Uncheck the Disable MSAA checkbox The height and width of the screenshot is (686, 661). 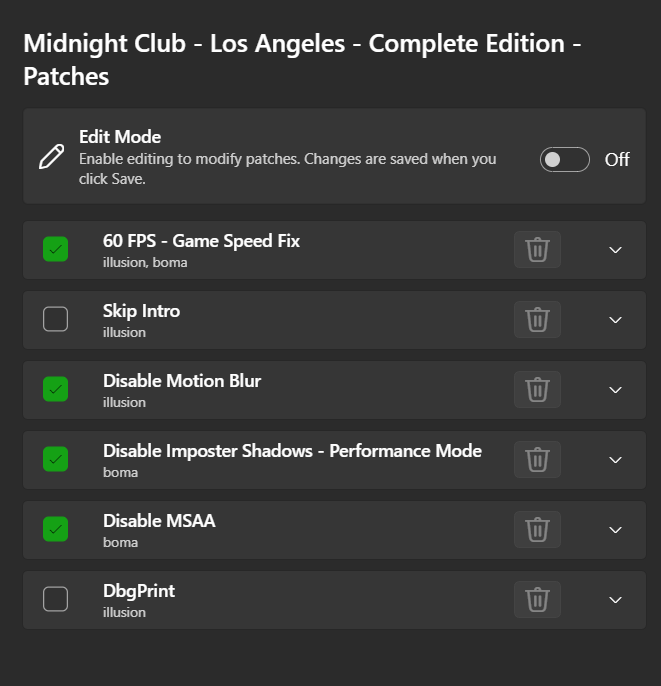coord(56,529)
